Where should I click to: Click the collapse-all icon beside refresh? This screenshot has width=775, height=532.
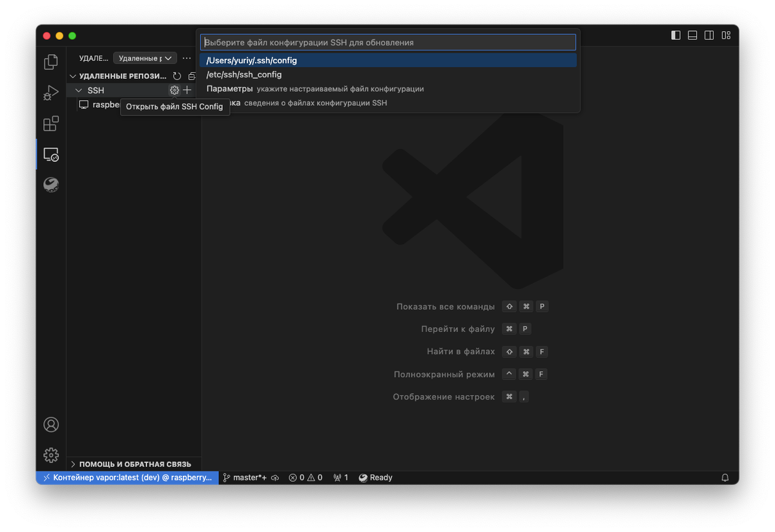(x=191, y=76)
